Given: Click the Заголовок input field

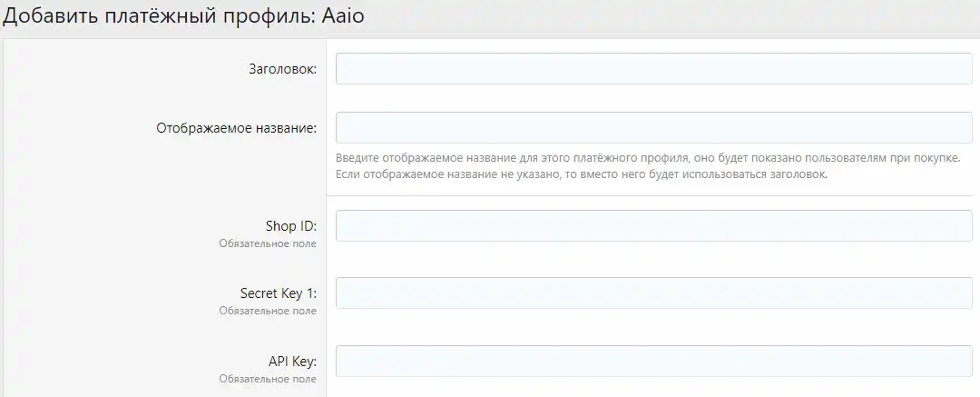Looking at the screenshot, I should [653, 68].
